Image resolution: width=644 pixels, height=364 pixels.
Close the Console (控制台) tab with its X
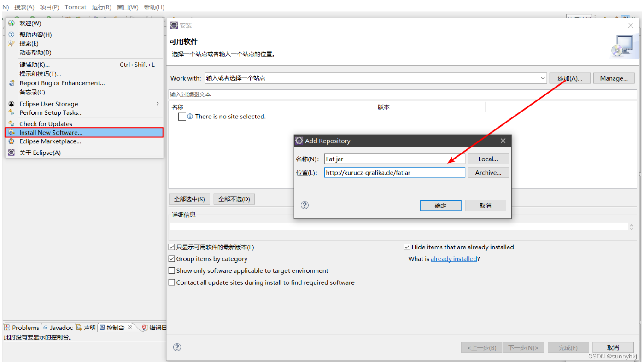tap(129, 327)
